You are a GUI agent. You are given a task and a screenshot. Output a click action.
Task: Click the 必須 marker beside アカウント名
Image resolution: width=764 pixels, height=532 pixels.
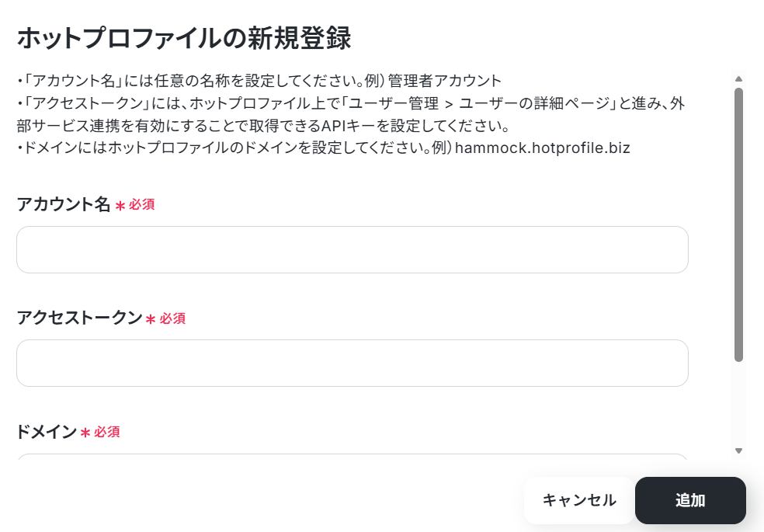(x=142, y=204)
